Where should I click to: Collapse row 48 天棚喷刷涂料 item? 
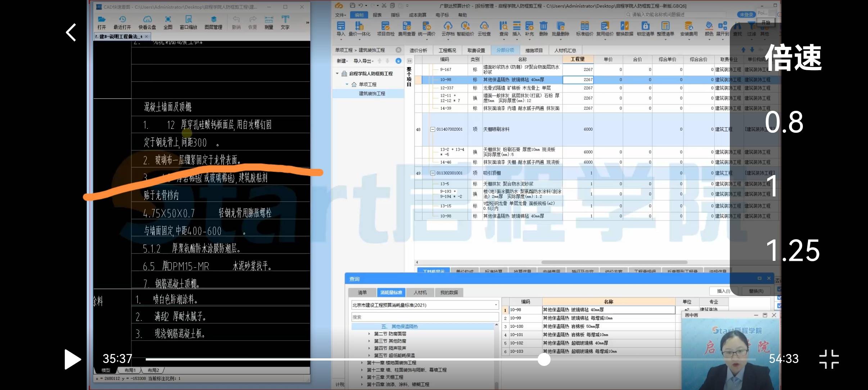coord(433,129)
